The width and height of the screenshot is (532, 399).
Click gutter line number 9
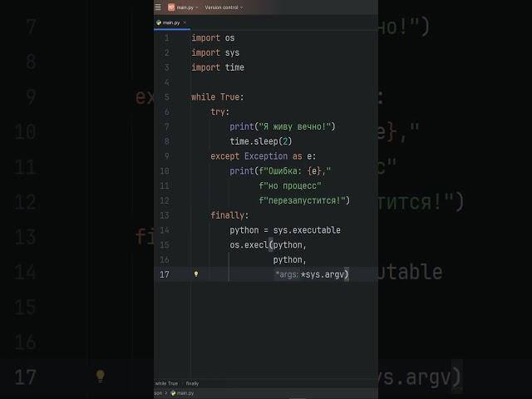(x=166, y=156)
